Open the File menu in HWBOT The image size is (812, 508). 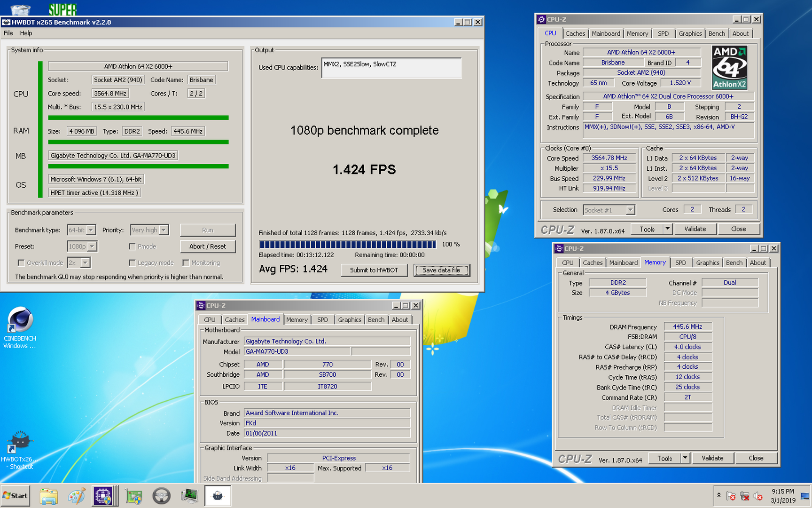[8, 33]
